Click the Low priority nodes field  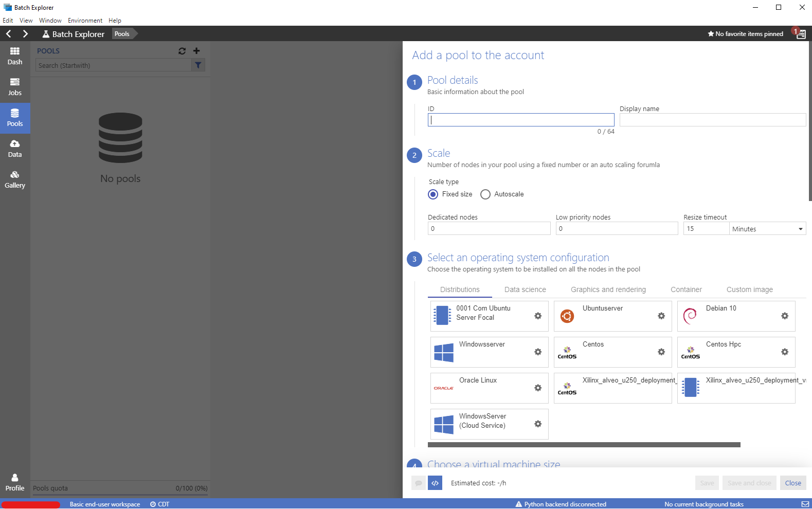[617, 228]
